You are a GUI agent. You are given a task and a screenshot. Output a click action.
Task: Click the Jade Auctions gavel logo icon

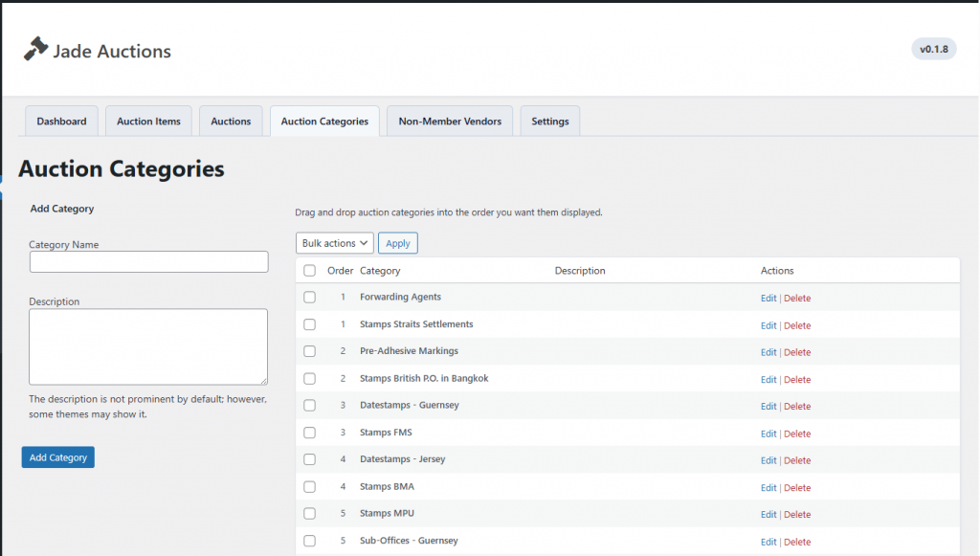tap(35, 49)
